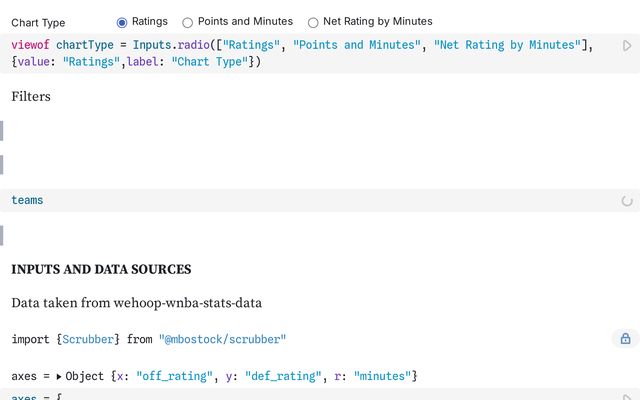Screen dimensions: 640x400
Task: Choose Net Rating by Minutes chart type
Action: (x=313, y=22)
